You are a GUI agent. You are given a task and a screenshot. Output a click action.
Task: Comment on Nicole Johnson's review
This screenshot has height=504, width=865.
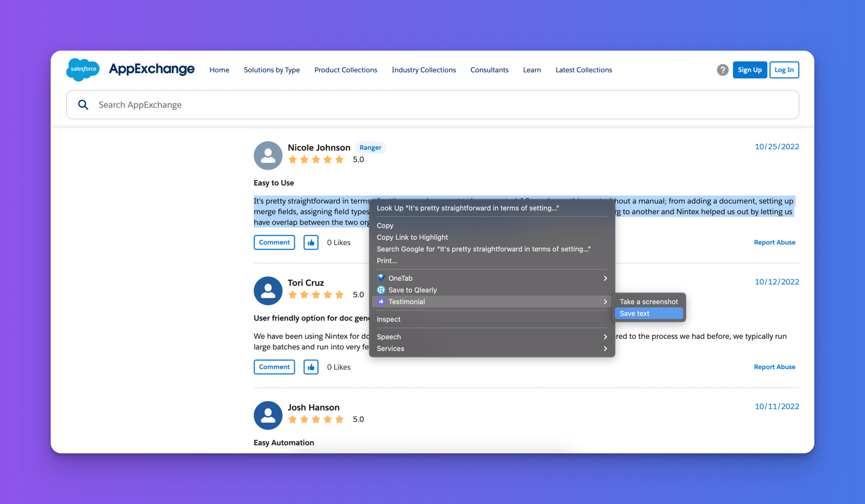point(274,242)
